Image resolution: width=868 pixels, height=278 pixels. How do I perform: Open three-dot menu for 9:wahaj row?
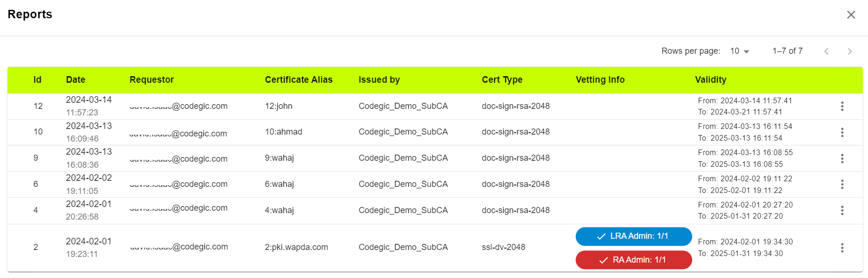[x=842, y=159]
